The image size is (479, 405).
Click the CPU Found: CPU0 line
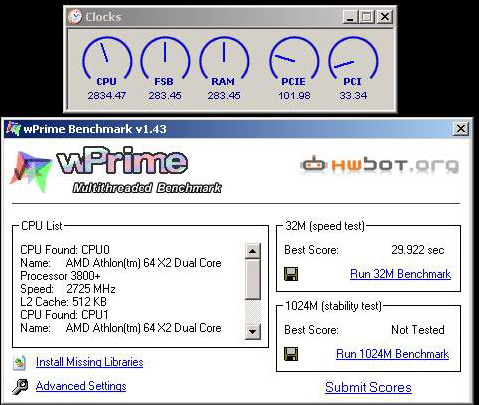65,250
